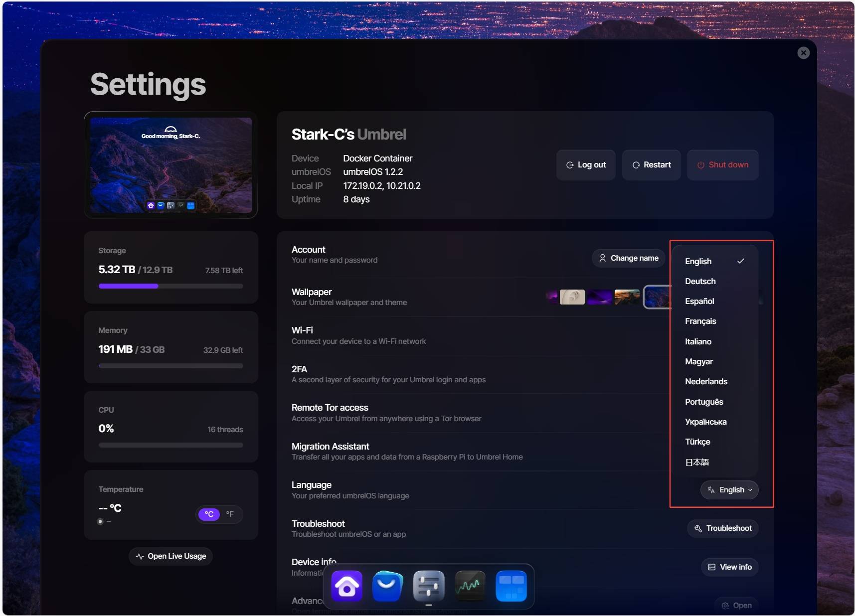Click 7.58 TB left storage value
This screenshot has width=855, height=616.
click(224, 270)
